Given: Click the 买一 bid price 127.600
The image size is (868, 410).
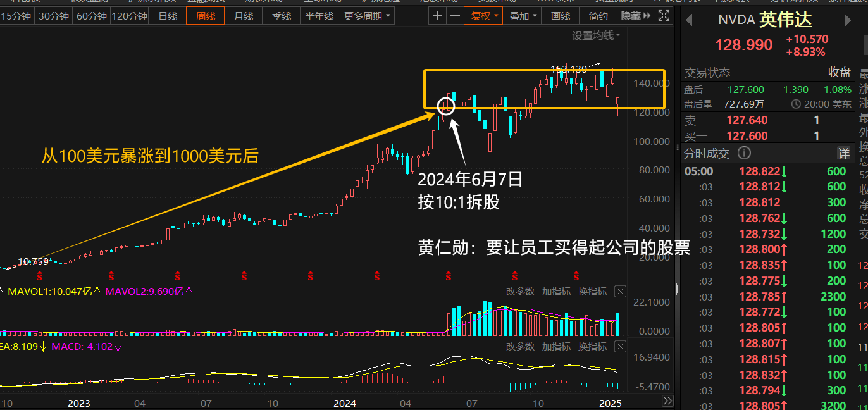Looking at the screenshot, I should (747, 136).
